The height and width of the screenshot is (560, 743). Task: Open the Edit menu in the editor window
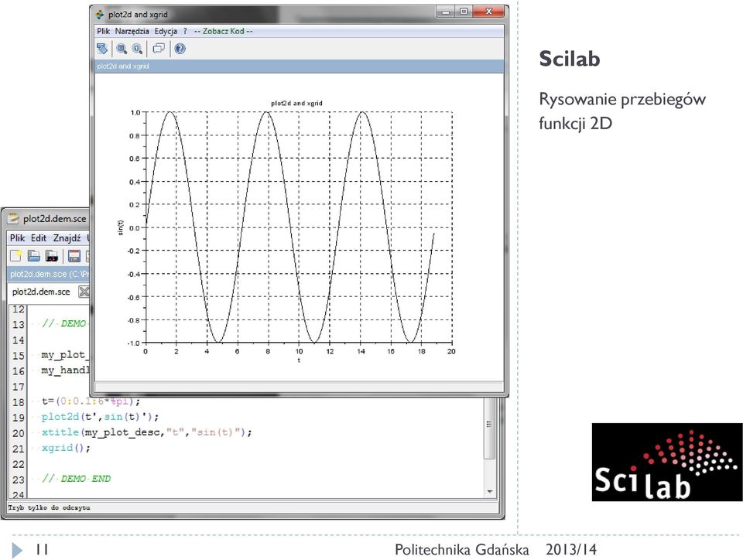pos(39,238)
